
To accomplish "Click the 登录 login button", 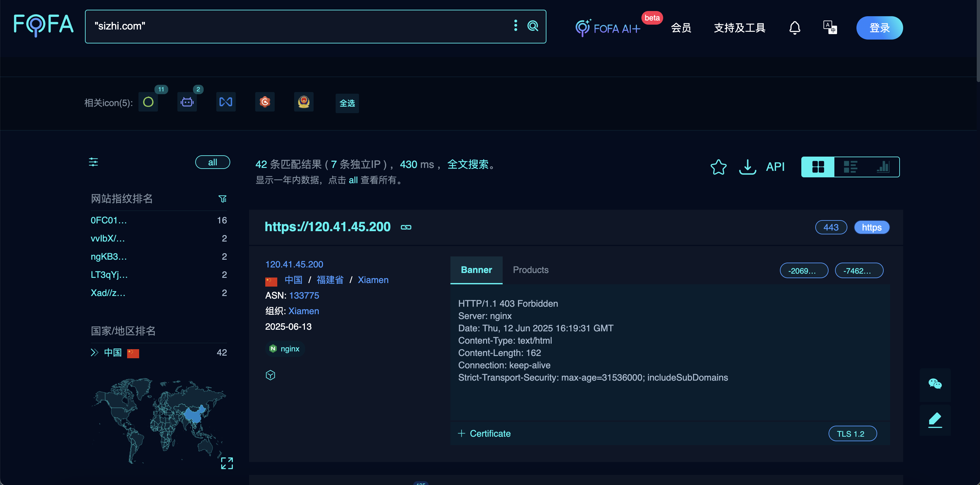I will click(879, 27).
